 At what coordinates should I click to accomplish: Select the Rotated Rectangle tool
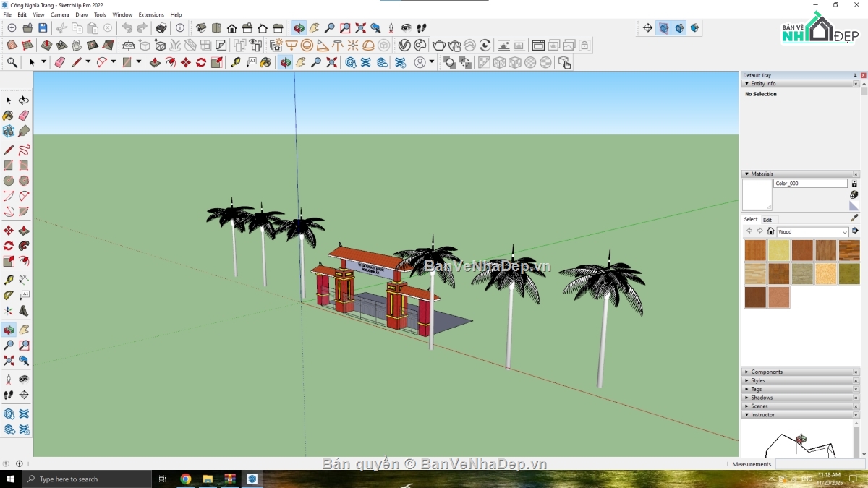click(24, 166)
